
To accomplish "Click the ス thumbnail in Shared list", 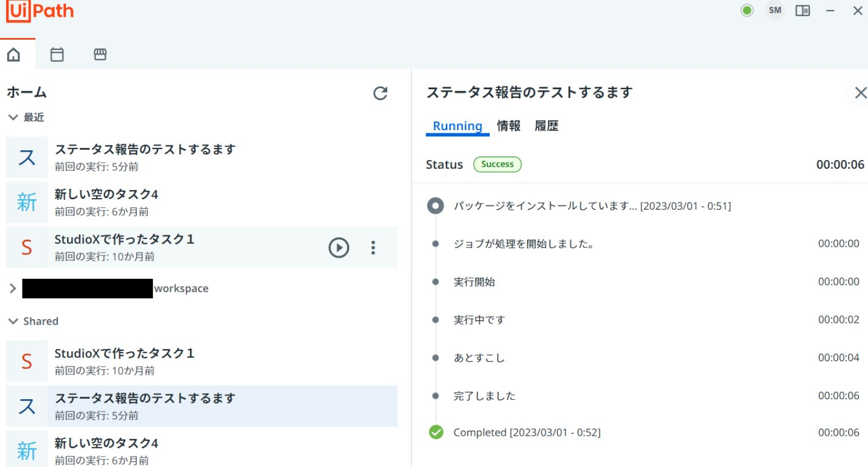I will coord(27,406).
